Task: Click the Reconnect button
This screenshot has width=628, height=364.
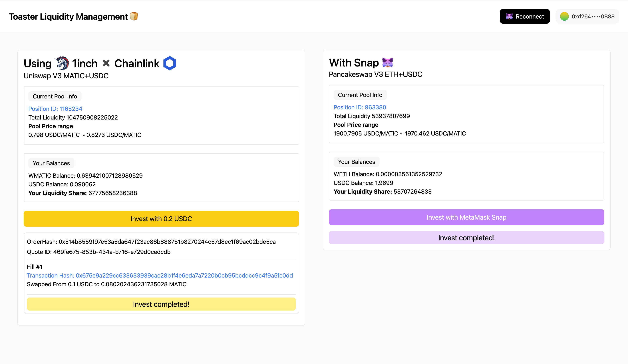Action: [x=525, y=17]
